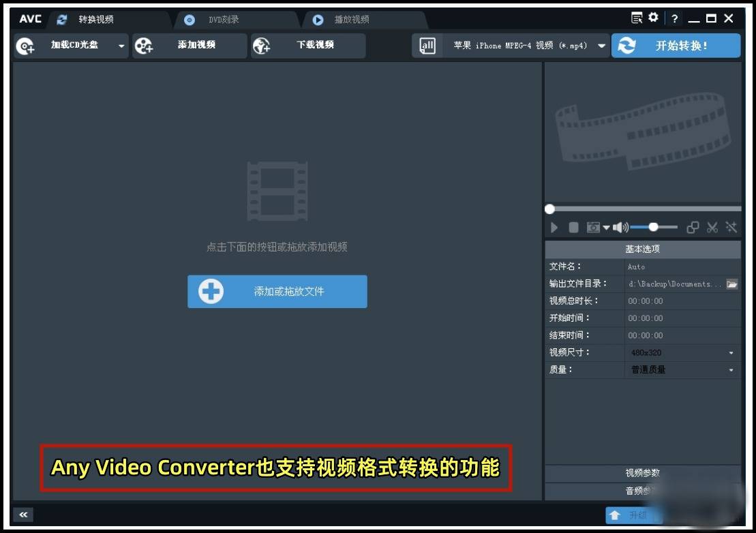The image size is (756, 533).
Task: Expand the 加载CD光盘 dropdown arrow
Action: click(121, 46)
